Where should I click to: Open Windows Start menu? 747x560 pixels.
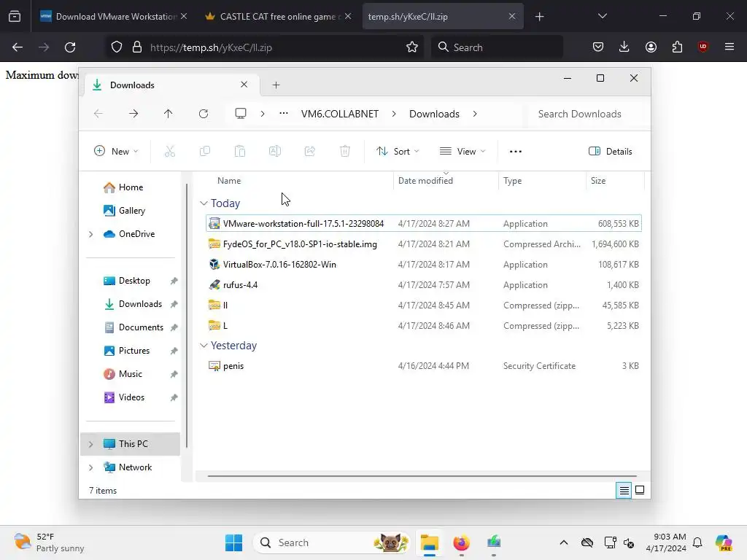(233, 542)
